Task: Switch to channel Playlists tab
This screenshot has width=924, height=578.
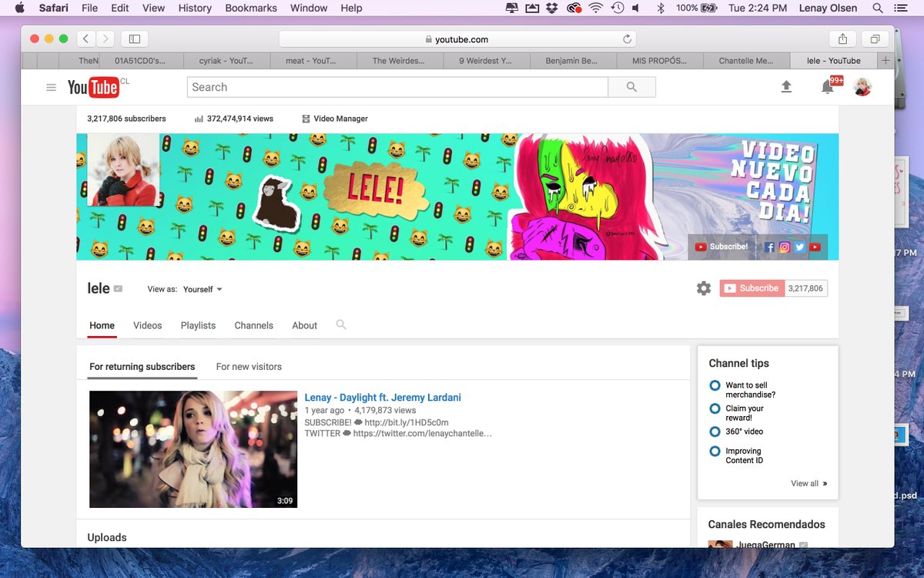Action: click(198, 325)
